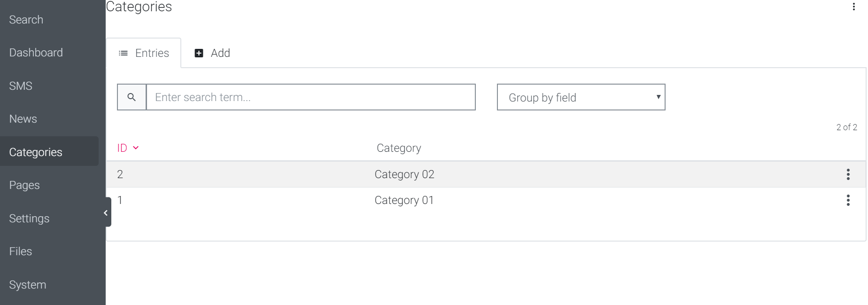Open the Files section in the sidebar

point(20,251)
